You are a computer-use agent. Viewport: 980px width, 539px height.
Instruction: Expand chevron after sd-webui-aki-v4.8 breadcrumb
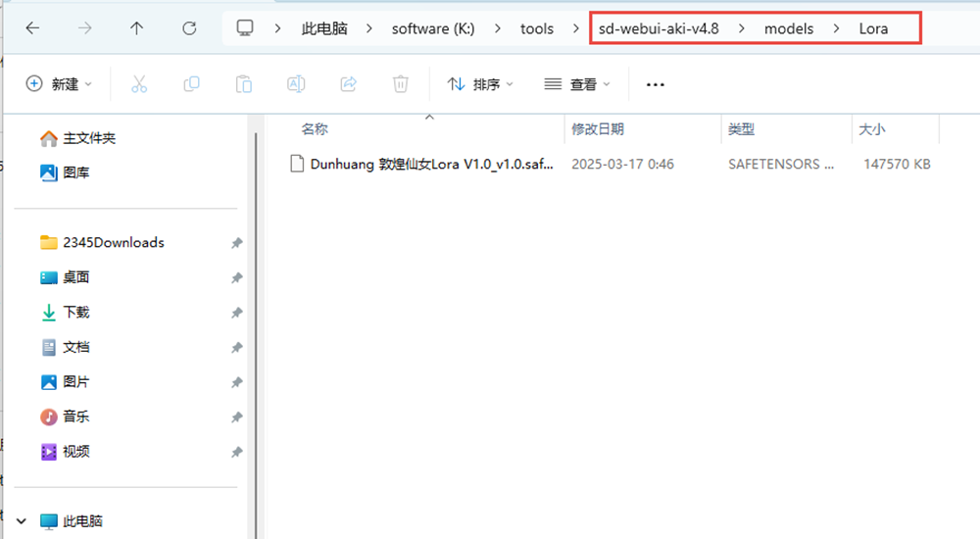coord(741,28)
